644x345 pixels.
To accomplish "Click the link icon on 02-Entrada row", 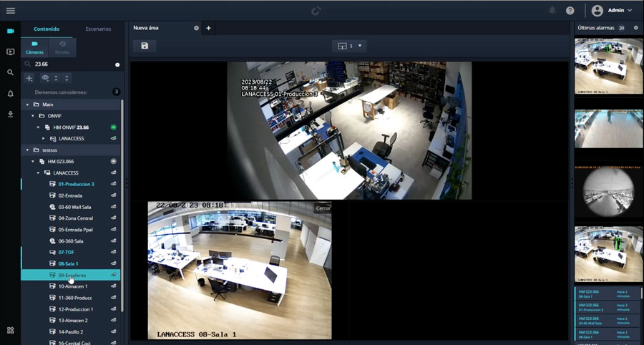I will coord(114,195).
